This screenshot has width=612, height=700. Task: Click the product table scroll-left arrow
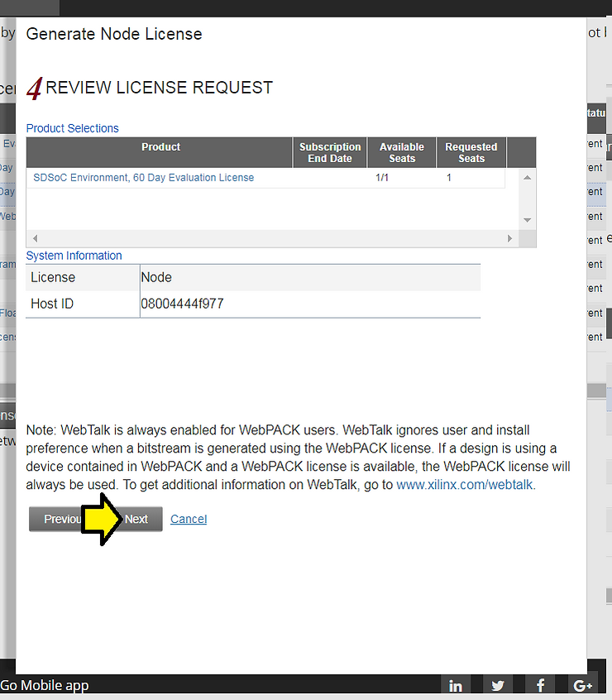(35, 238)
